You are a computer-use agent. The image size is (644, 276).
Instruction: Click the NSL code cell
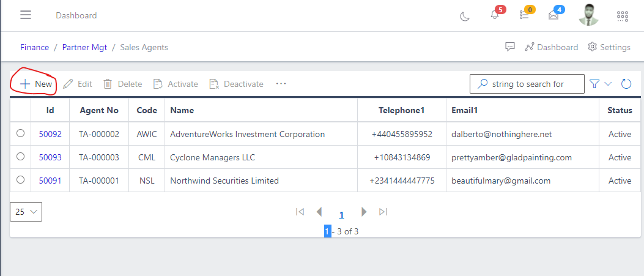[x=147, y=181]
